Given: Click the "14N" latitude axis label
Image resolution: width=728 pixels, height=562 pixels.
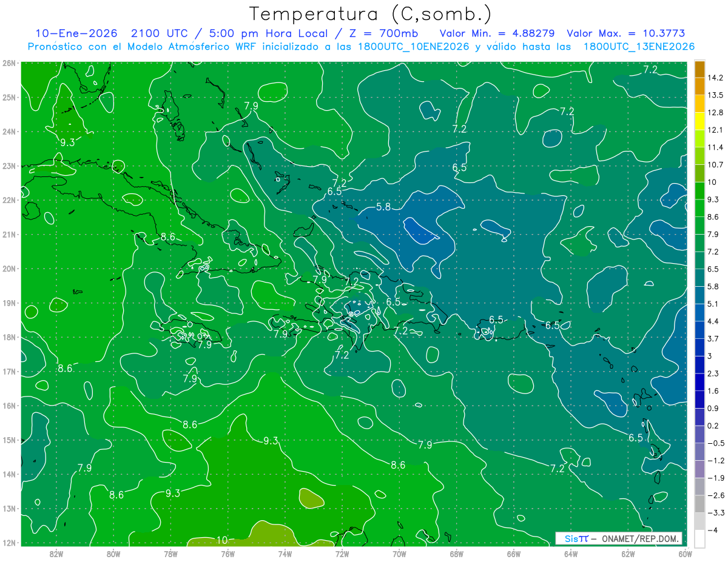Looking at the screenshot, I should (x=9, y=474).
